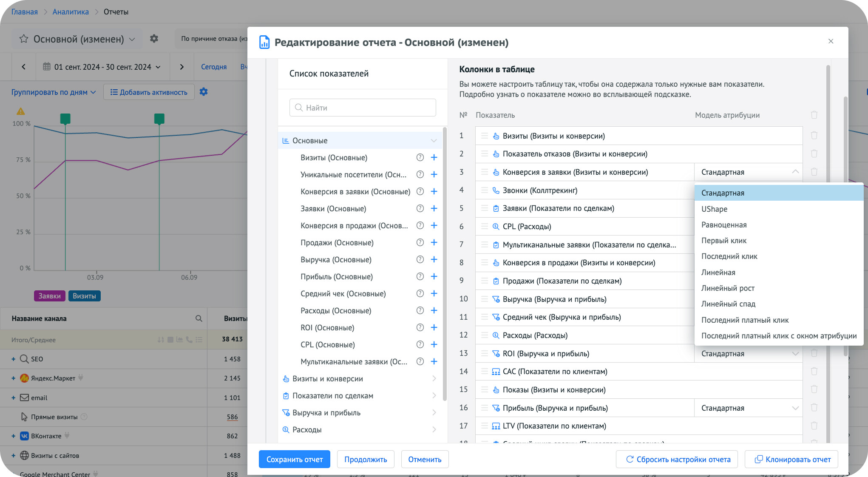The image size is (868, 477).
Task: Add Выручка (Основные) metric with plus
Action: [434, 259]
